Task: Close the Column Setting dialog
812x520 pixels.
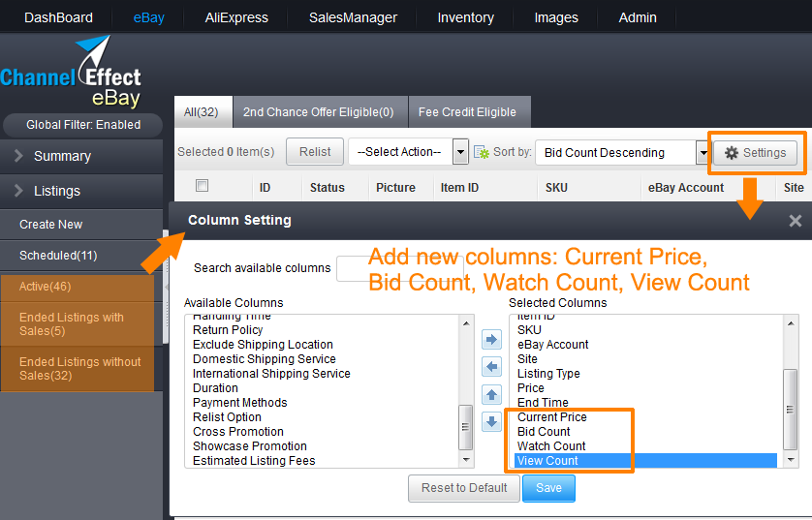Action: (795, 221)
